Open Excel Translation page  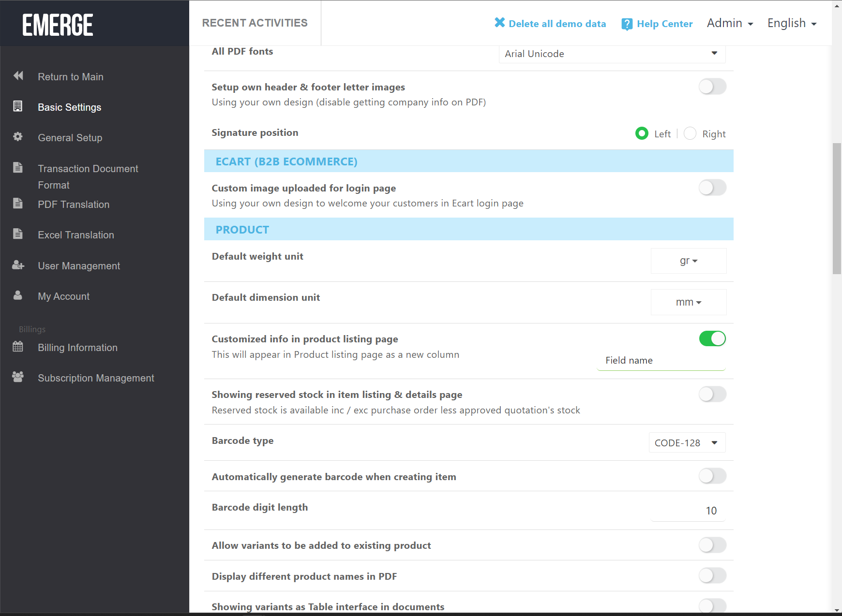tap(76, 235)
